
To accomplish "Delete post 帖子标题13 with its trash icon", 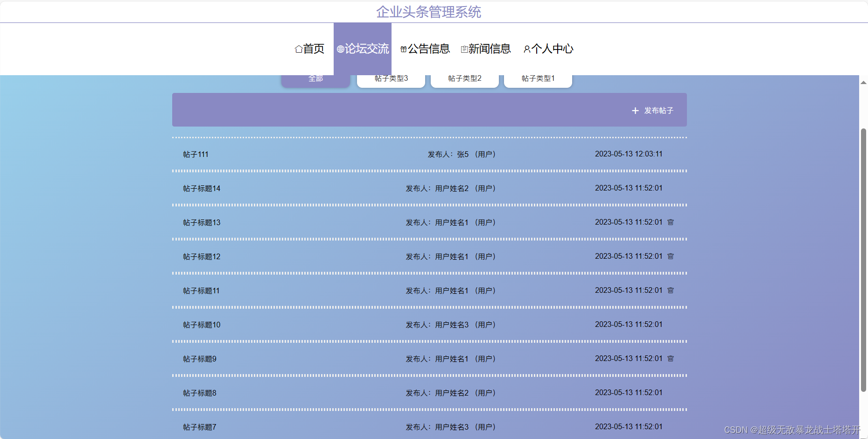I will (x=671, y=222).
